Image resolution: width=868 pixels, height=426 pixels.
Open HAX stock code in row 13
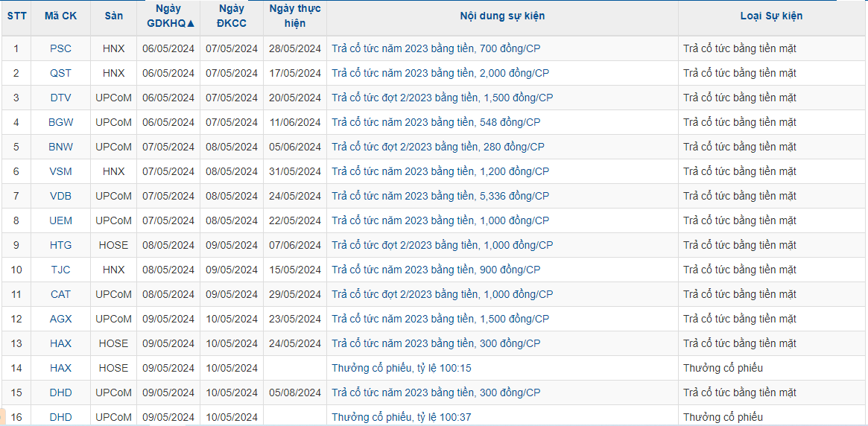[x=60, y=343]
